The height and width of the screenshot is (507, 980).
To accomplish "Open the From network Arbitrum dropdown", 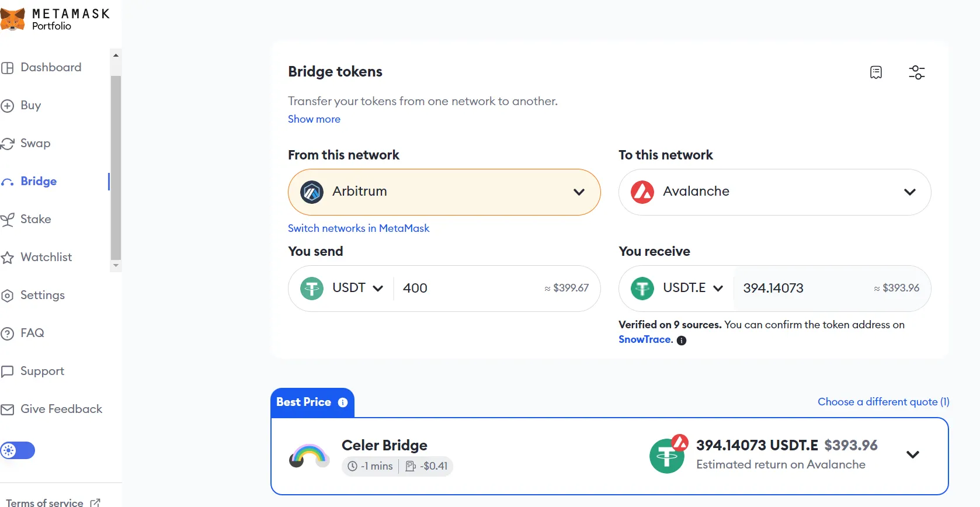I will 444,192.
